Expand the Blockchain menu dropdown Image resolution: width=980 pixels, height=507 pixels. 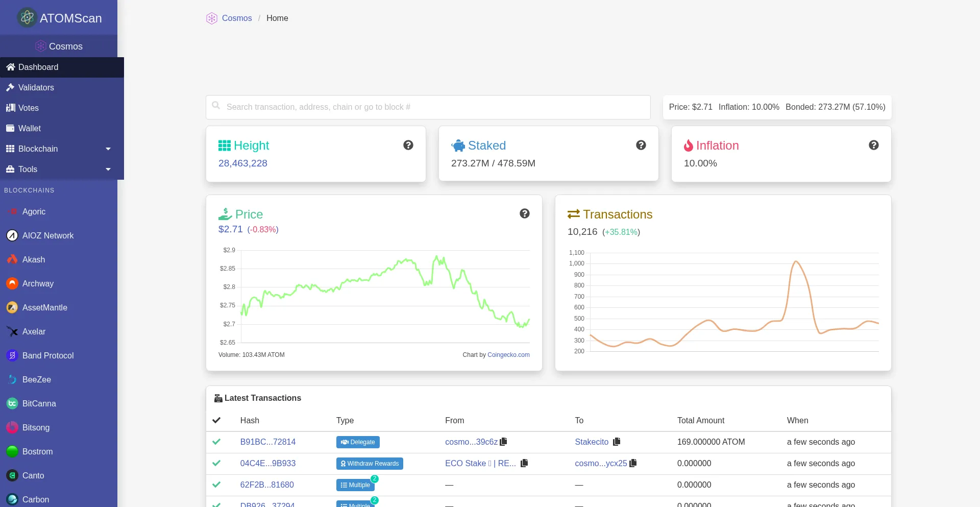(x=108, y=149)
